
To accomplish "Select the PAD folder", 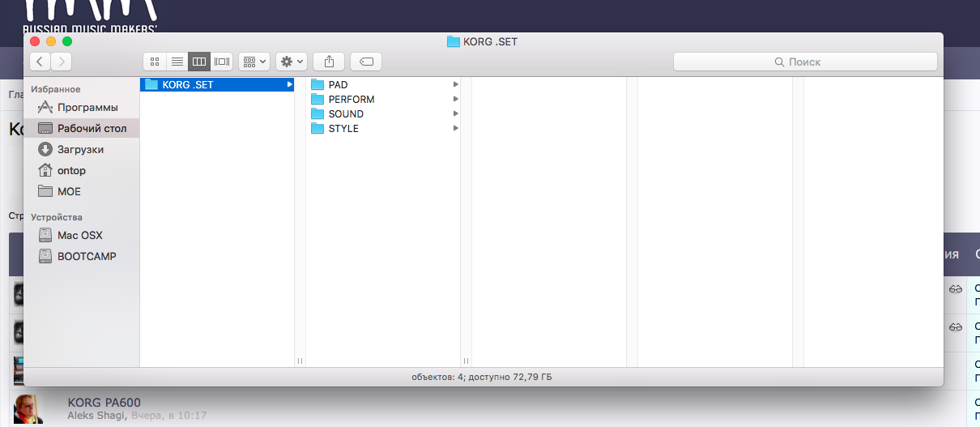I will [x=383, y=84].
